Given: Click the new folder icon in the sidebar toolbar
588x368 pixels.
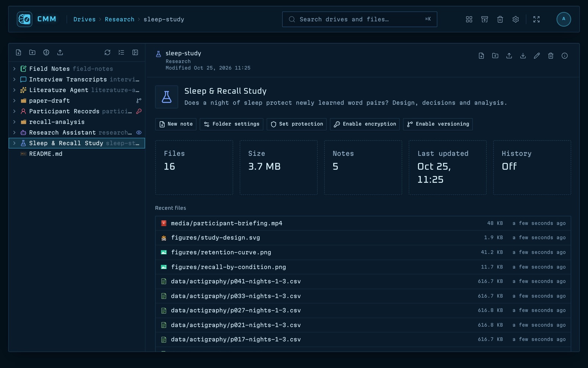Looking at the screenshot, I should [x=32, y=53].
